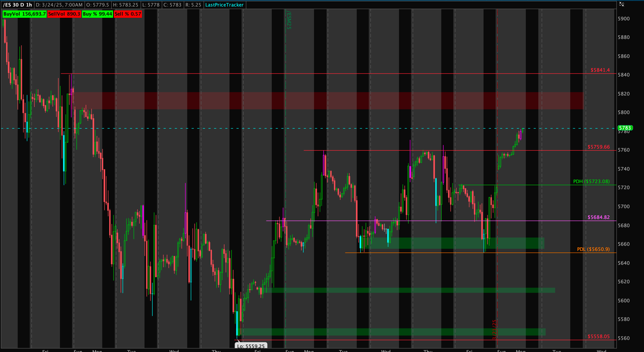
Task: Click the Sell % 0.57 label
Action: [128, 14]
